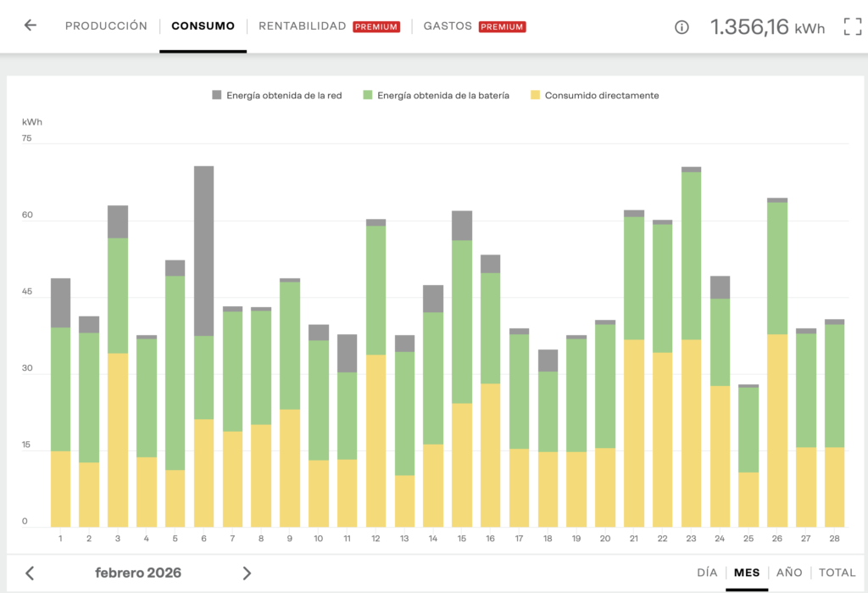
Task: Click the gray grid-energy swatch in legend
Action: [217, 95]
